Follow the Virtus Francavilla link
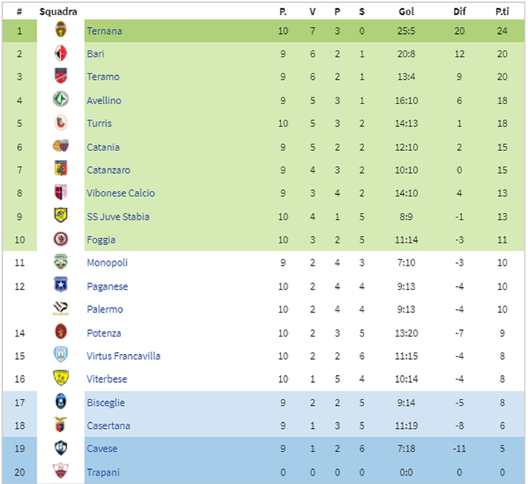 pos(123,356)
